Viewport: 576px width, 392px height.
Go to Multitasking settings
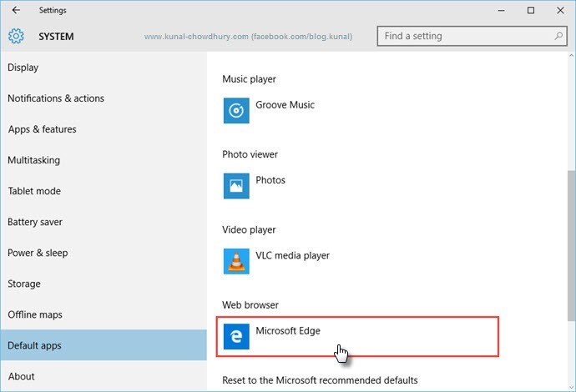(104, 160)
